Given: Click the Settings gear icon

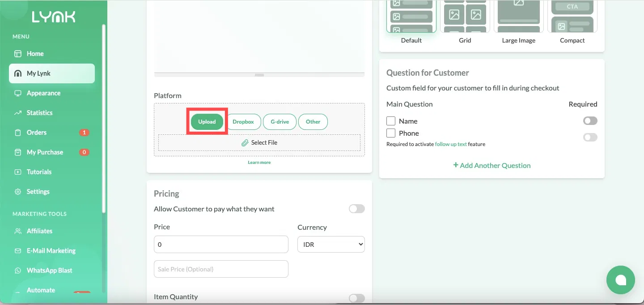Looking at the screenshot, I should 18,192.
